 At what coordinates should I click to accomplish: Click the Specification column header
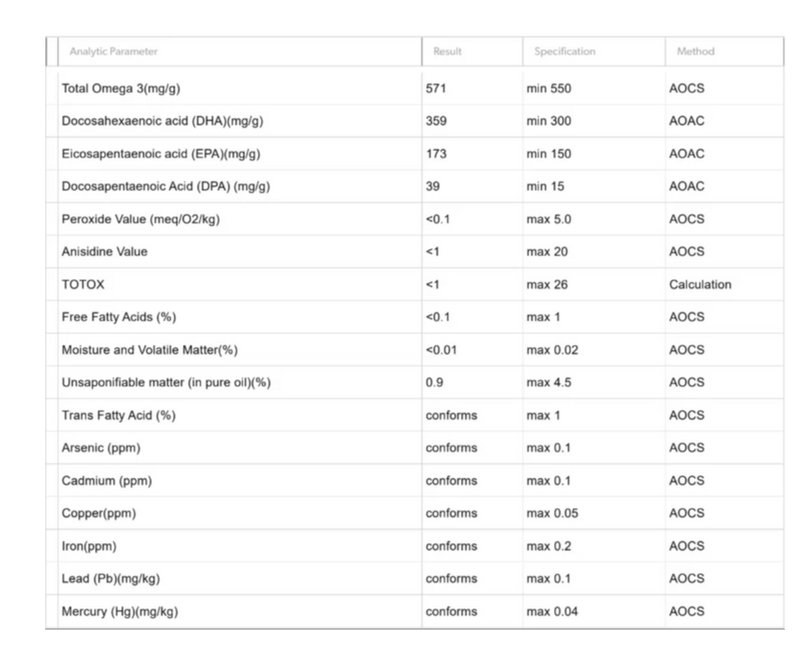pyautogui.click(x=565, y=52)
